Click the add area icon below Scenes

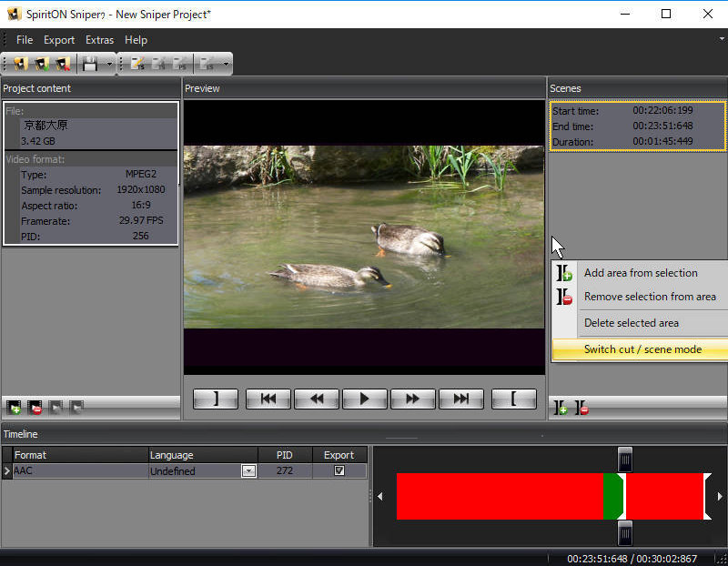coord(561,409)
